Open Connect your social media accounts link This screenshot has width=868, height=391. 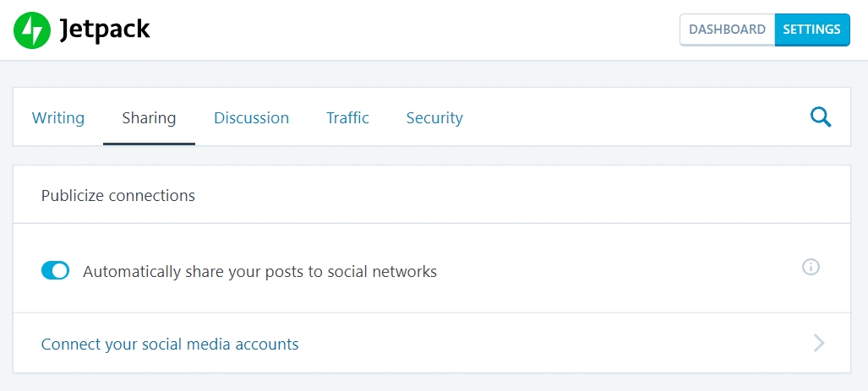pos(170,344)
